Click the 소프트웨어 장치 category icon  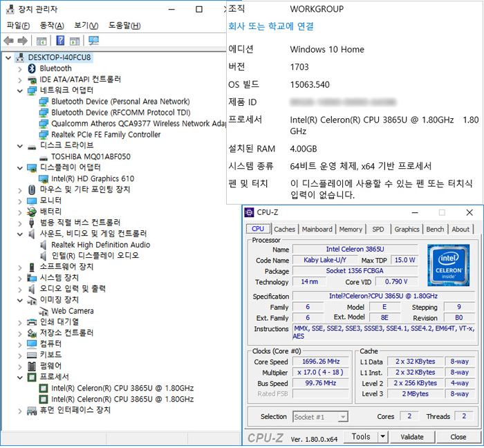point(32,267)
